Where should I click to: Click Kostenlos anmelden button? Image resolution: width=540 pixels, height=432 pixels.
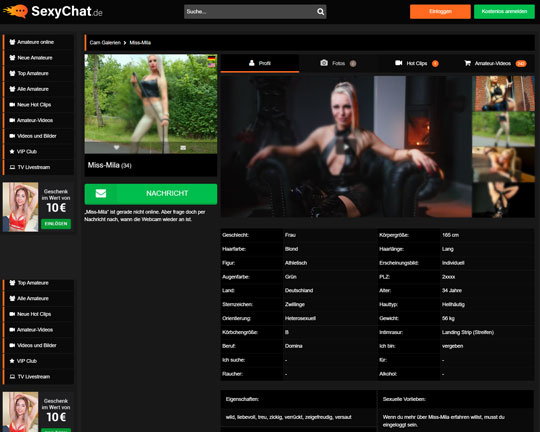tap(504, 12)
